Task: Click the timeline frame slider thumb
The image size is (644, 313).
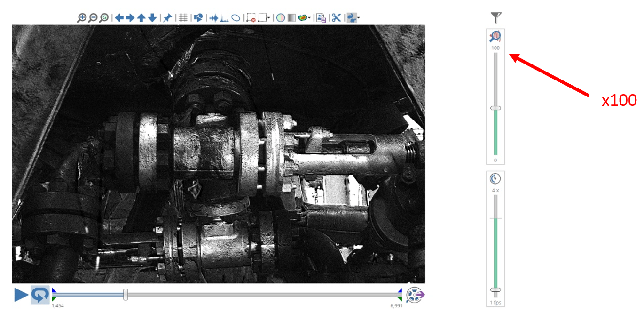Action: pyautogui.click(x=126, y=295)
